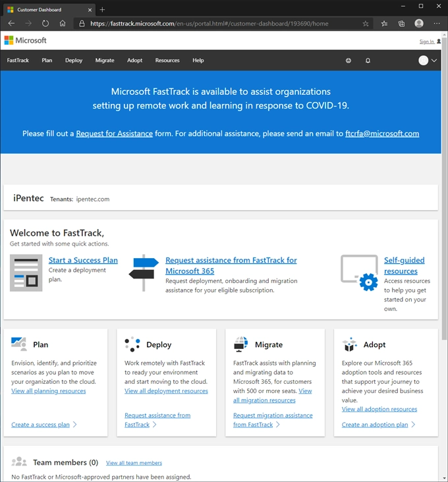
Task: Add page to favorites star icon
Action: pyautogui.click(x=365, y=24)
